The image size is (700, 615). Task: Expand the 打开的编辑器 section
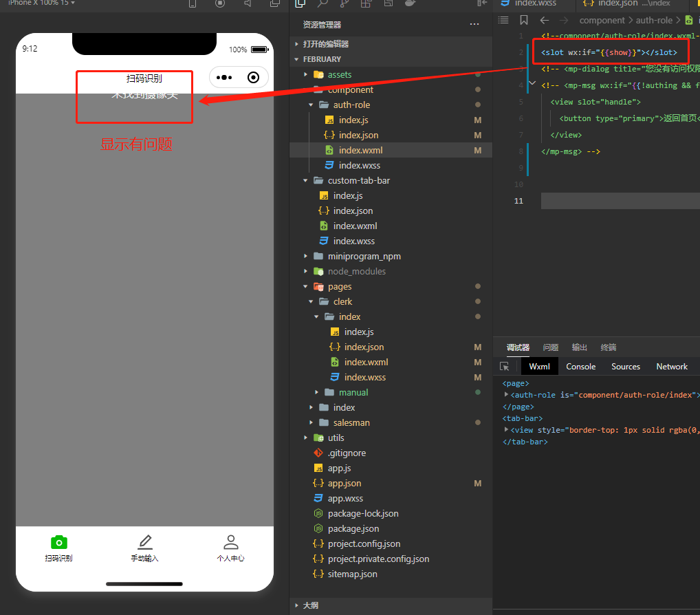coord(296,44)
